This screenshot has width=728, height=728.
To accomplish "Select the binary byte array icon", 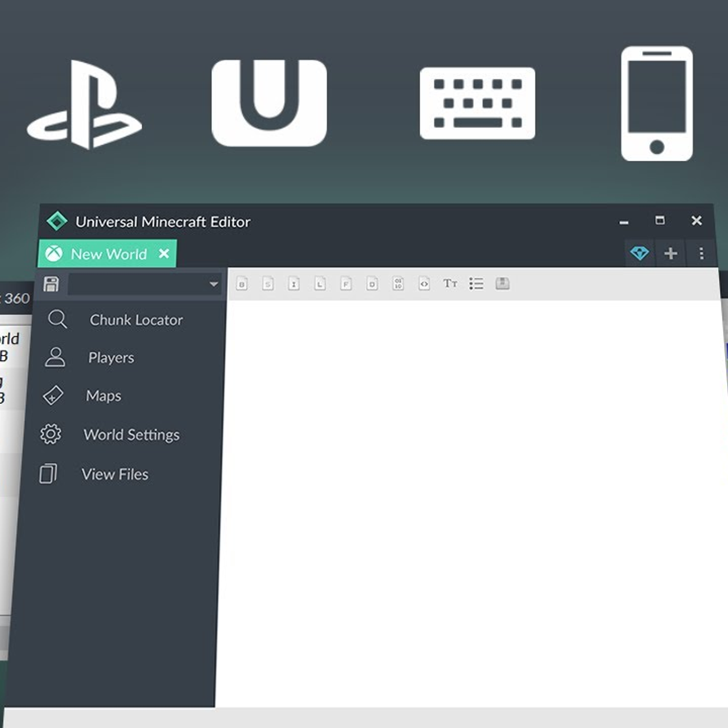I will [398, 284].
